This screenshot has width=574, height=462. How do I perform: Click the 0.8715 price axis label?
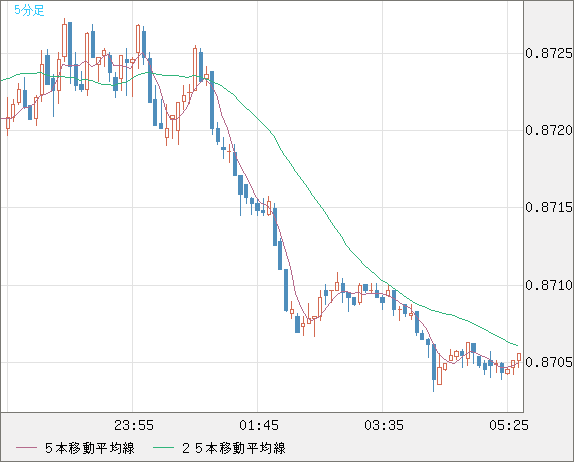(x=548, y=208)
